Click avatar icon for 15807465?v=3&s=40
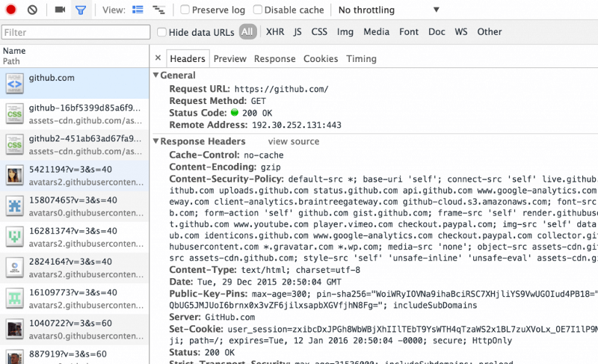598x364 pixels. coord(14,206)
